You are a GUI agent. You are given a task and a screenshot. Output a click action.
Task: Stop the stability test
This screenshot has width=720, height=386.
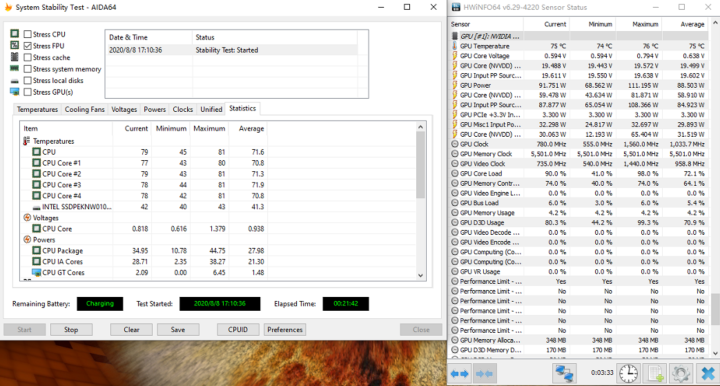tap(71, 330)
